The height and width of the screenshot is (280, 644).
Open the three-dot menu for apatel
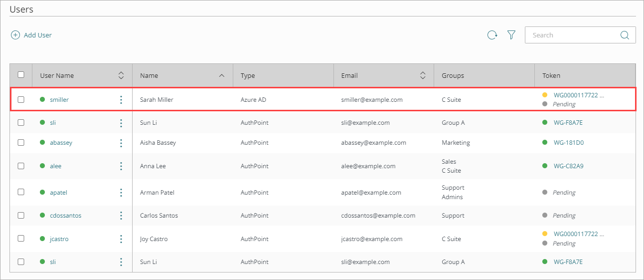pyautogui.click(x=121, y=193)
